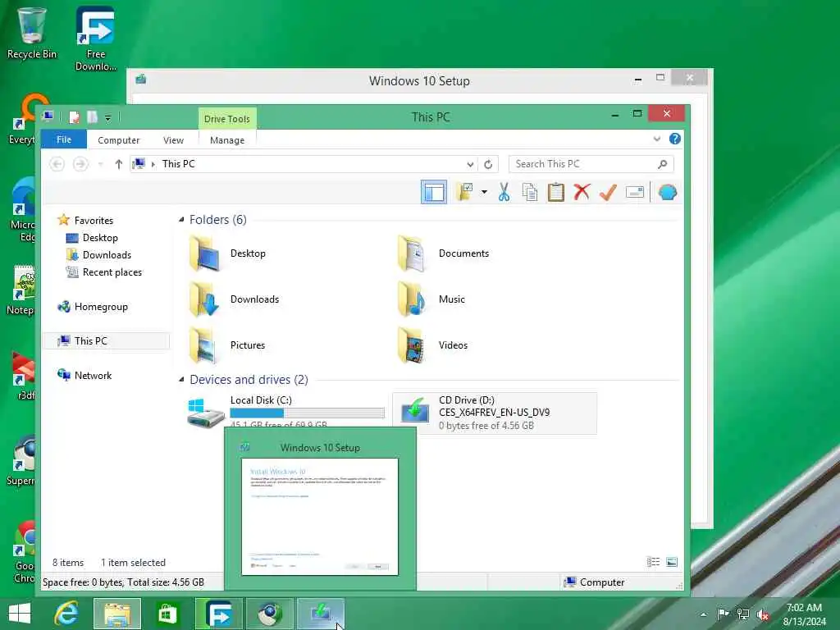Expand the ribbon with the chevron

(657, 139)
